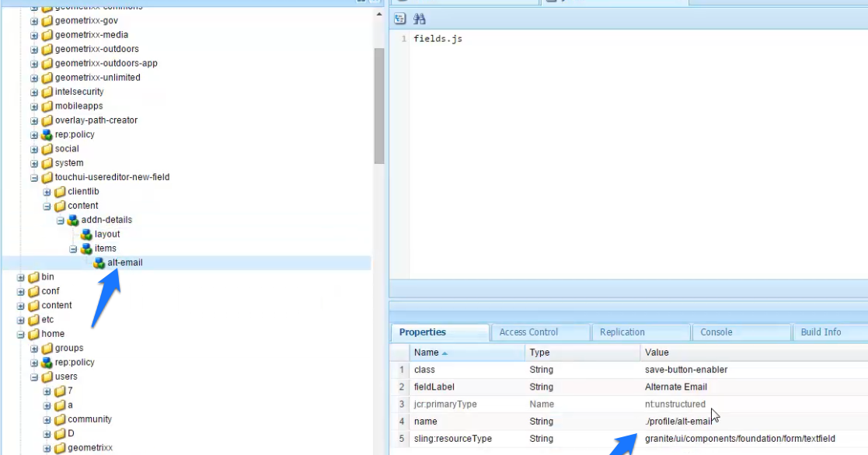Click the search binoculars icon in the editor toolbar
Screen dimensions: 868x455
418,18
